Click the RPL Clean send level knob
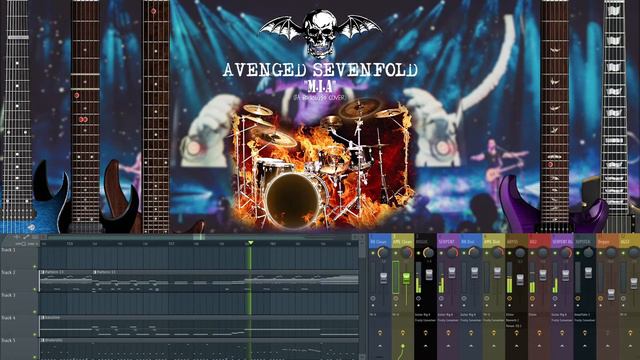640x360 pixels. (x=403, y=333)
